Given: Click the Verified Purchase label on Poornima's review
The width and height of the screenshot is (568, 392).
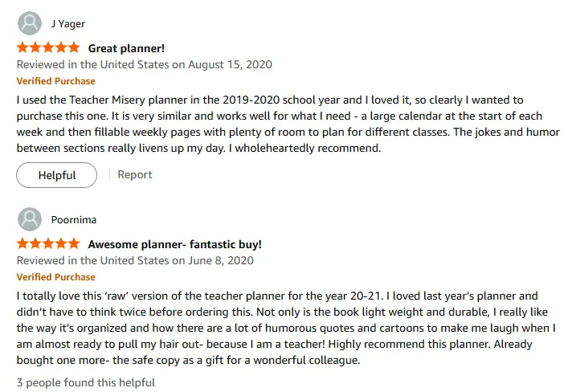Looking at the screenshot, I should 55,277.
